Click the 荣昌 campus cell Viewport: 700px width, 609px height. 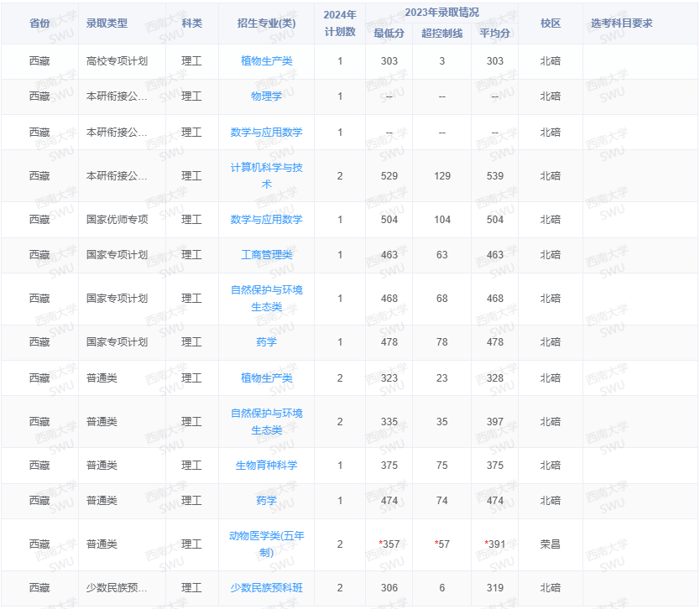pyautogui.click(x=551, y=544)
